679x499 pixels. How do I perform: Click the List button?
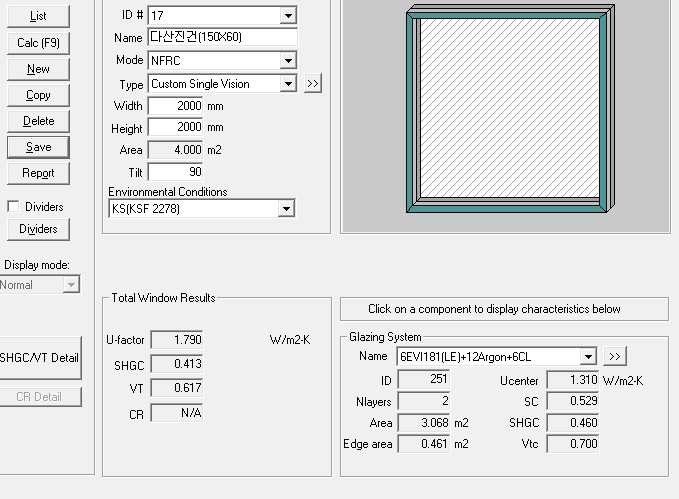pos(38,17)
